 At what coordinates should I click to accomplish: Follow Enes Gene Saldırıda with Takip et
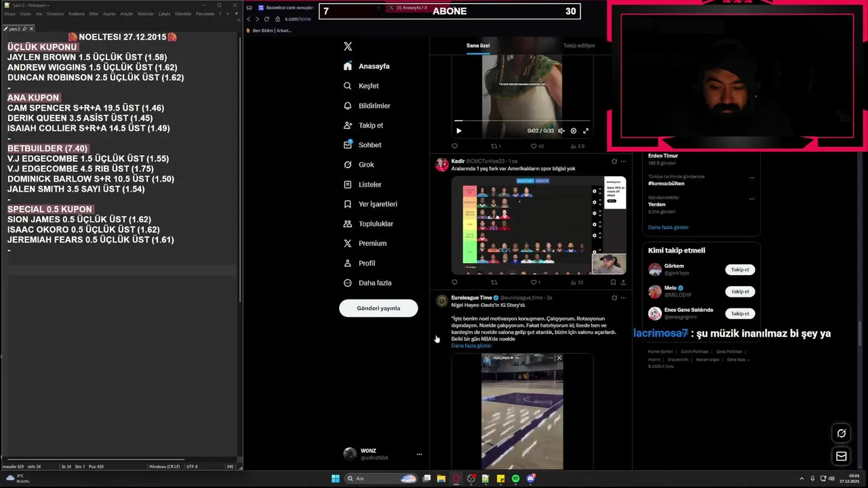740,313
